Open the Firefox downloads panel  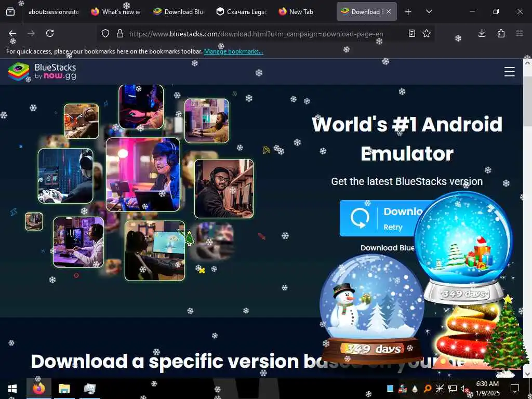tap(482, 33)
